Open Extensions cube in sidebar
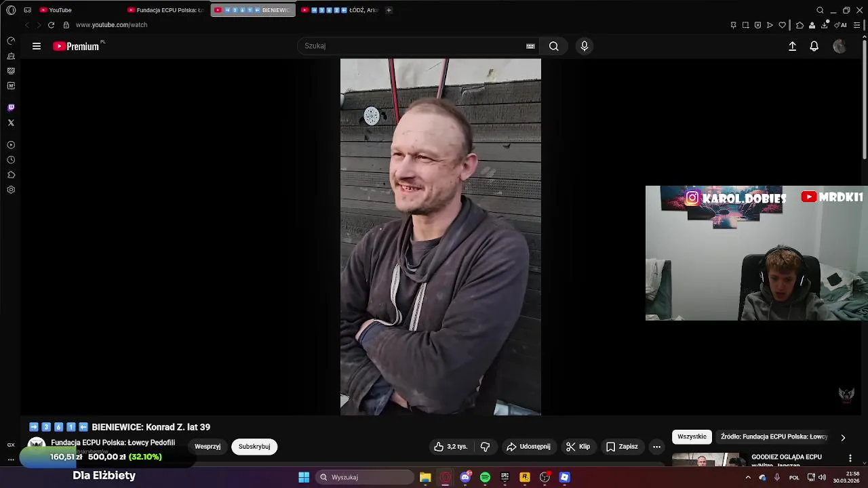This screenshot has height=488, width=868. [x=11, y=175]
